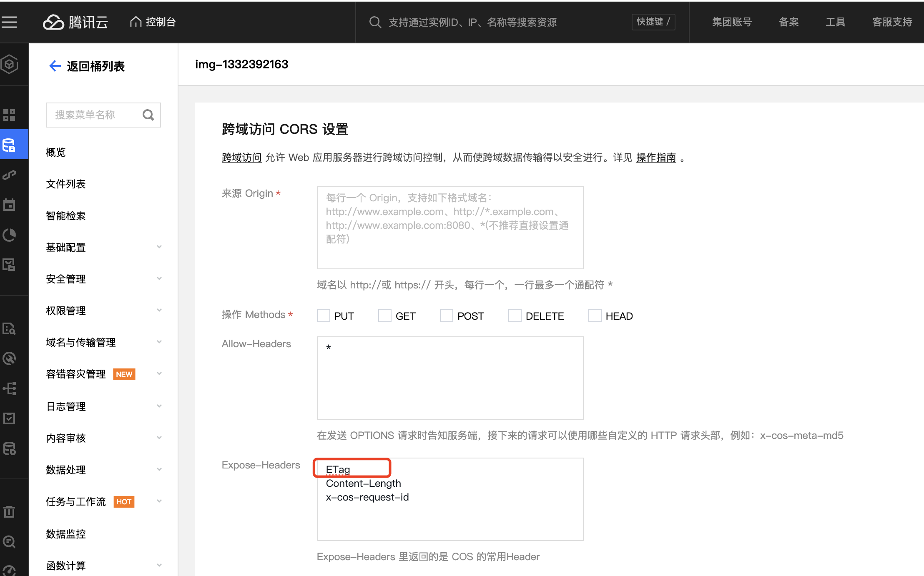The width and height of the screenshot is (924, 576).
Task: Open the 概览 menu item
Action: (x=56, y=152)
